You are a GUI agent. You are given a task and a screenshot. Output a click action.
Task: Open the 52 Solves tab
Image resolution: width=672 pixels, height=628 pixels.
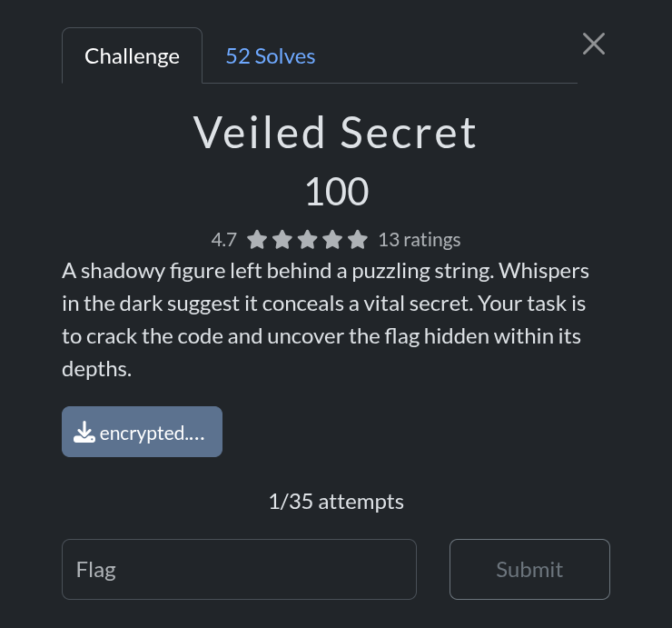(270, 56)
